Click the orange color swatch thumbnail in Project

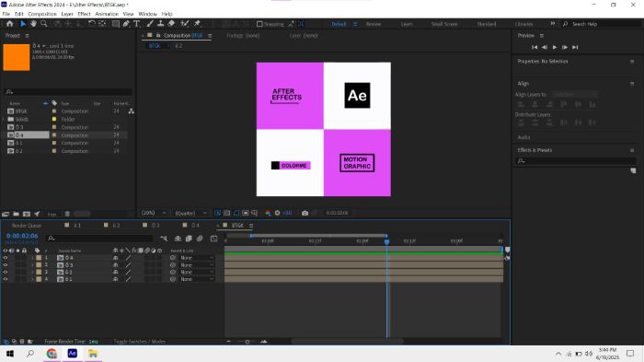(x=17, y=58)
